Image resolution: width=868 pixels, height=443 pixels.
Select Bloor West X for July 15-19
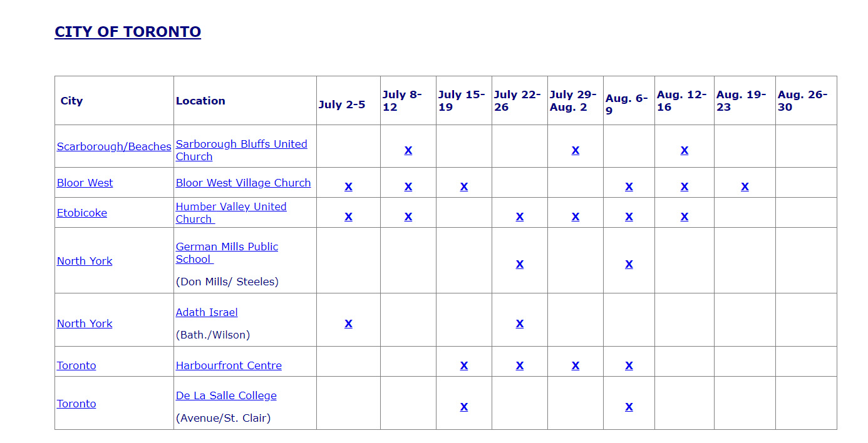pos(464,186)
